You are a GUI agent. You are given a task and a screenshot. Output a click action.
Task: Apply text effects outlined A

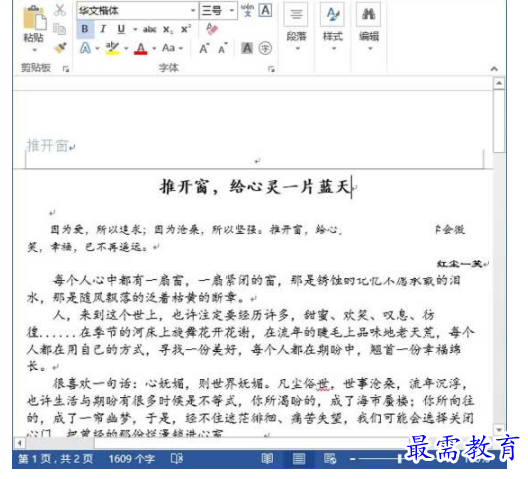tap(85, 48)
